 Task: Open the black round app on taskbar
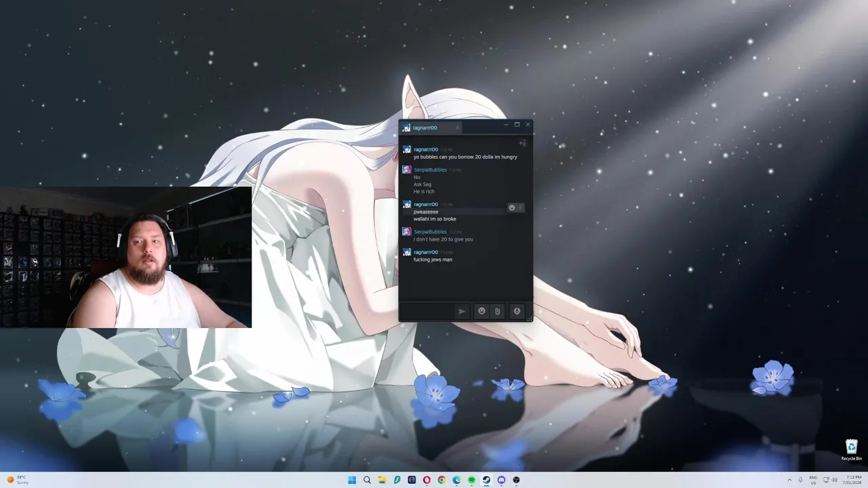tap(516, 480)
